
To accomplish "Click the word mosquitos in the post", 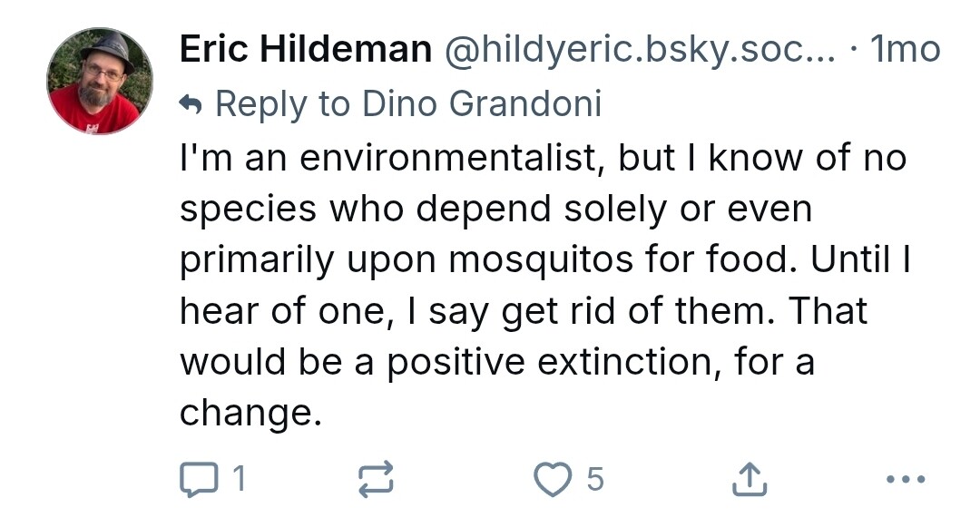I will 541,259.
